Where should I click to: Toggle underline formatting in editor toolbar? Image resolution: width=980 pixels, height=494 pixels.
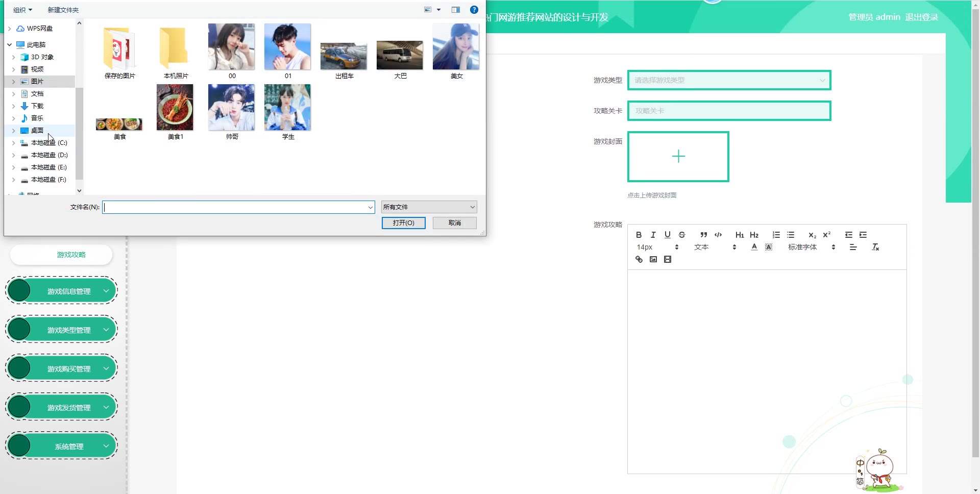[667, 235]
